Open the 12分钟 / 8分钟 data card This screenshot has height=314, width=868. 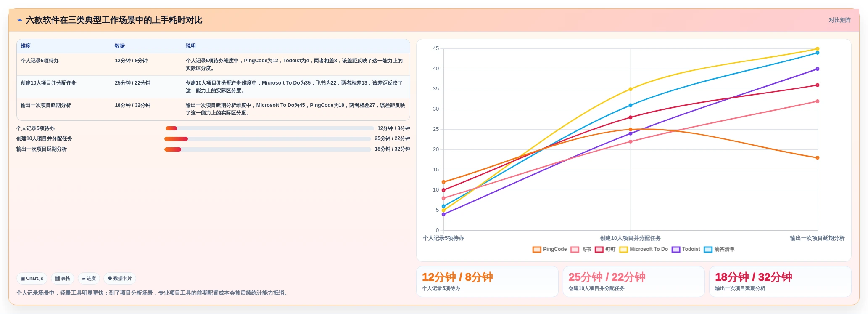click(487, 282)
